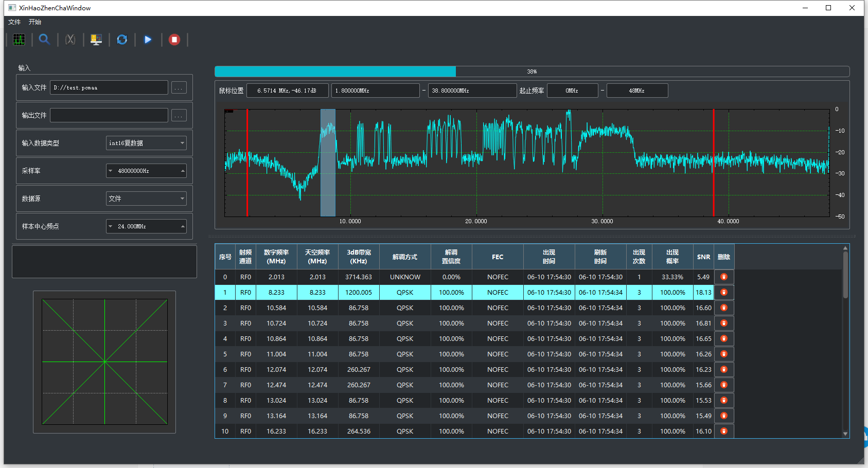Click the highlighted band in spectrum plot
The height and width of the screenshot is (468, 868).
tap(328, 163)
